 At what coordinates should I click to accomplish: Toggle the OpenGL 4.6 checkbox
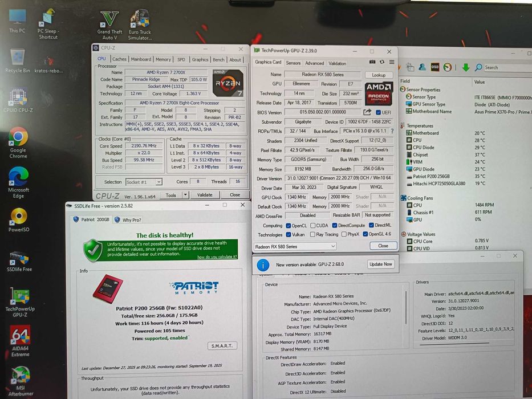pos(366,234)
